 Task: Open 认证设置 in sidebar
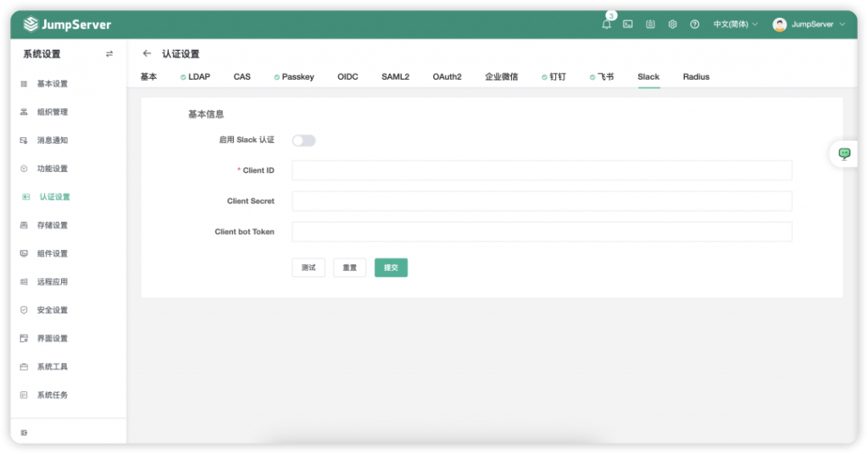coord(55,197)
